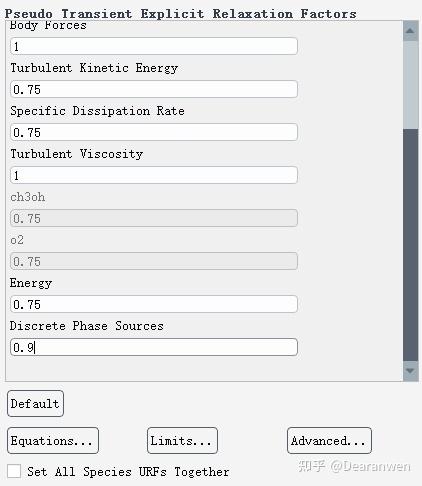422x486 pixels.
Task: Click the disabled o2 relaxation field
Action: (154, 261)
